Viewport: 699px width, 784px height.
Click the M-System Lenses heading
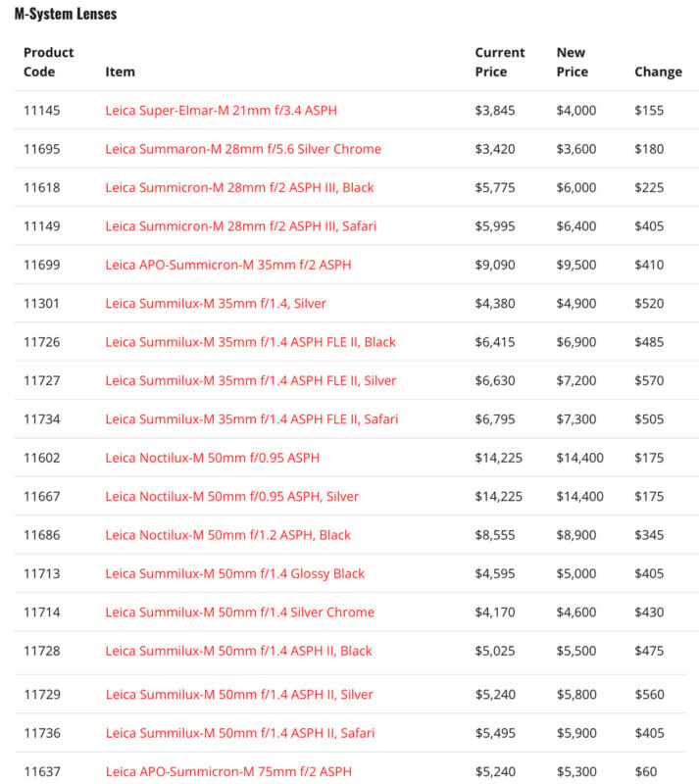tap(66, 16)
